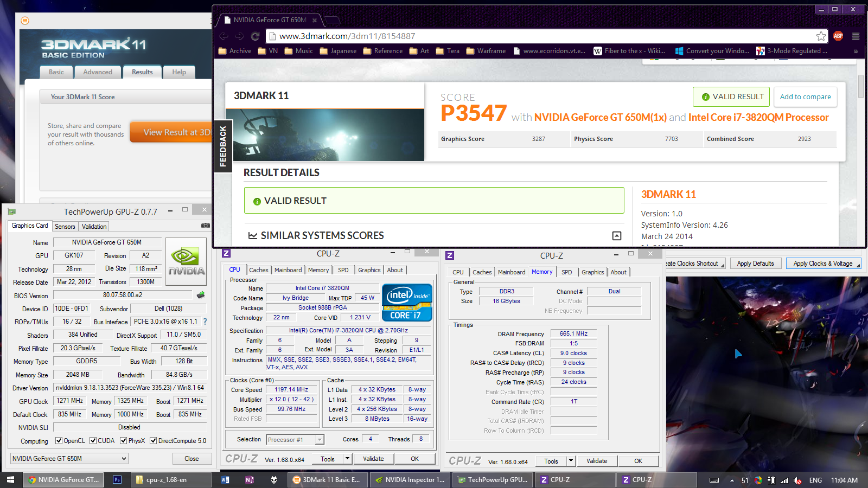Open the SPD tab in CPU-Z Memory window
The image size is (868, 488).
(x=567, y=272)
